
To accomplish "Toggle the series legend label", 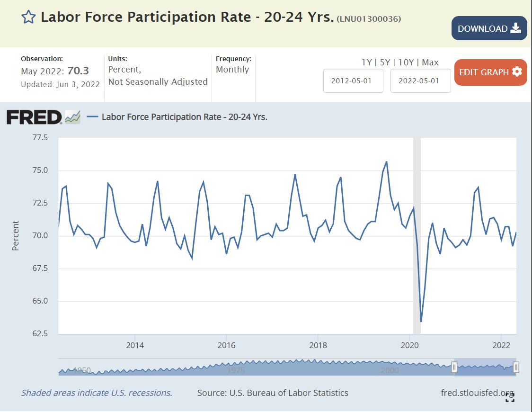I will click(184, 116).
